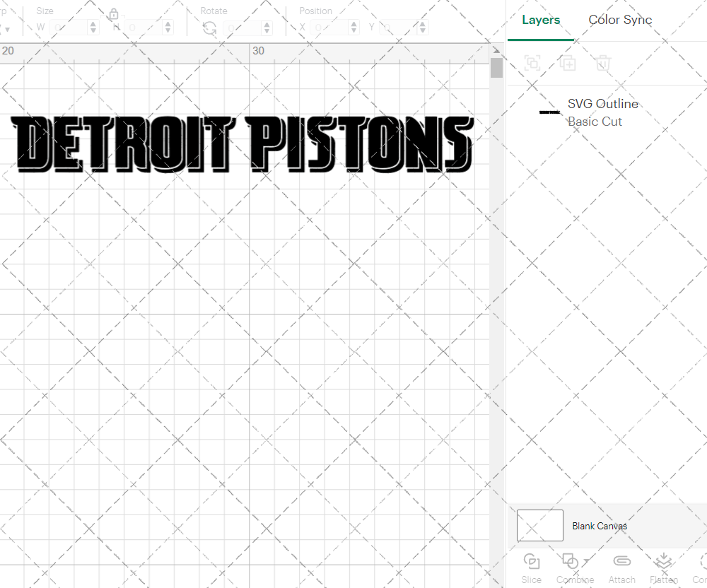Duplicate the selected layer using the duplicate icon
The width and height of the screenshot is (707, 588).
tap(568, 63)
